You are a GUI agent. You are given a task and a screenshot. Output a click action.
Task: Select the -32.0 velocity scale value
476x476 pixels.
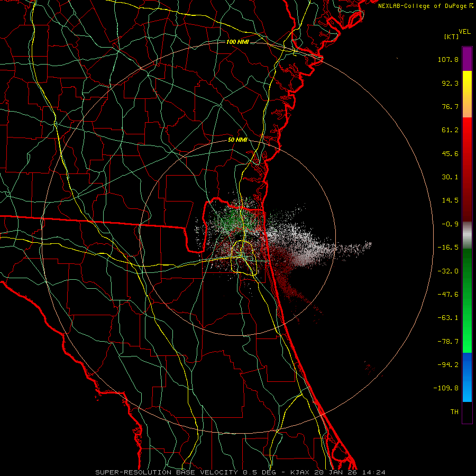[448, 271]
